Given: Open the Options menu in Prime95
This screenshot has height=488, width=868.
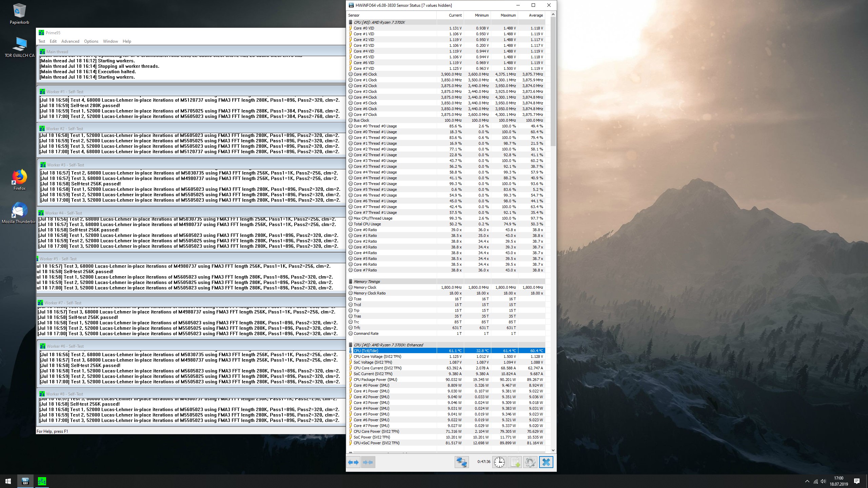Looking at the screenshot, I should (91, 41).
